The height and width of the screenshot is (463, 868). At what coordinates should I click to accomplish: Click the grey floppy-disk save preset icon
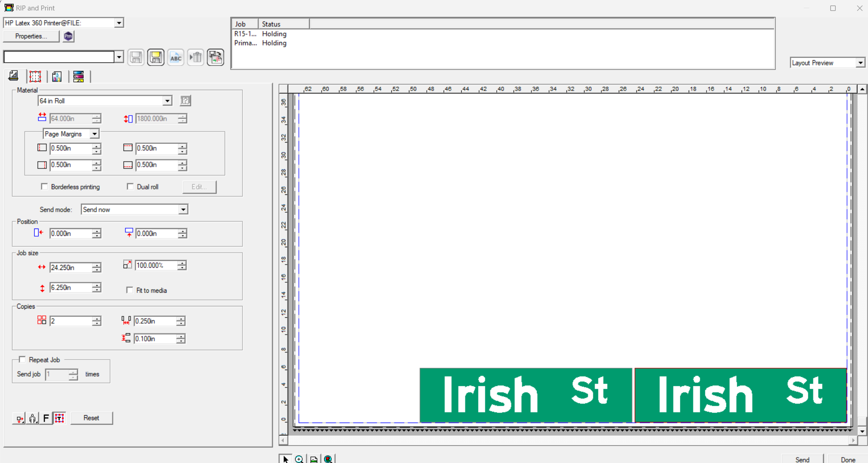click(136, 57)
